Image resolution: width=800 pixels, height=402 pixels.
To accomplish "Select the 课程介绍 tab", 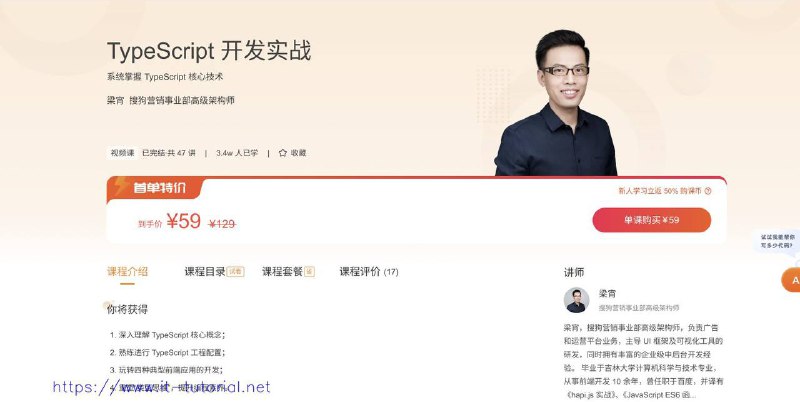I will (x=127, y=271).
